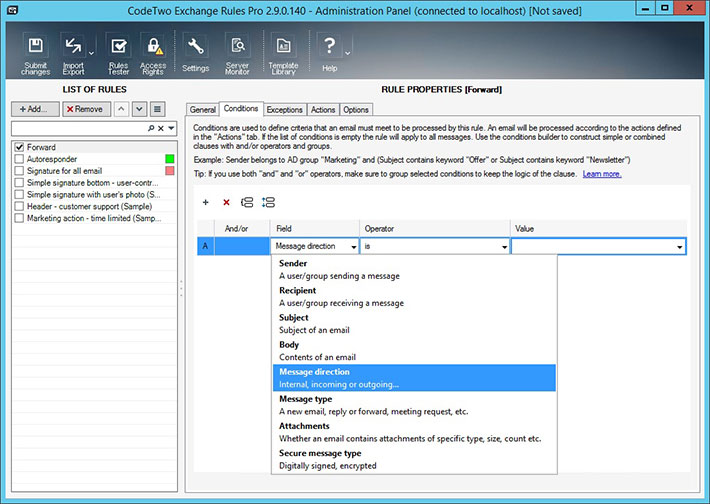Open the Server Monitor
Image resolution: width=710 pixels, height=504 pixels.
coord(237,55)
